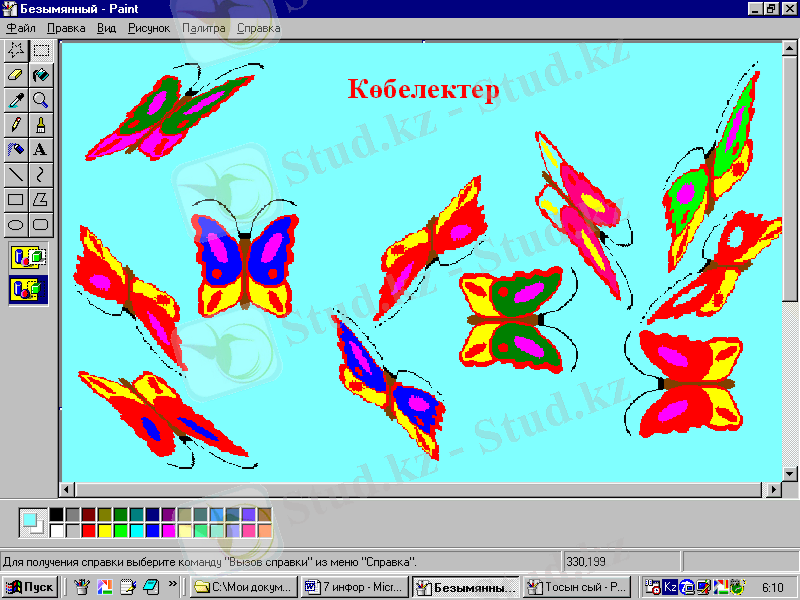
Task: Pick the Eyedropper color picker tool
Action: (x=16, y=99)
